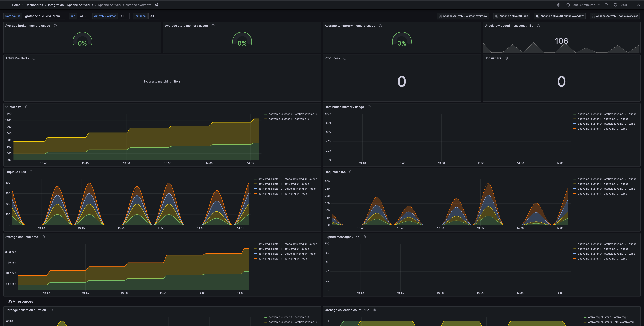Click the orange color swatch in Average enqueue time legend

coord(256,259)
